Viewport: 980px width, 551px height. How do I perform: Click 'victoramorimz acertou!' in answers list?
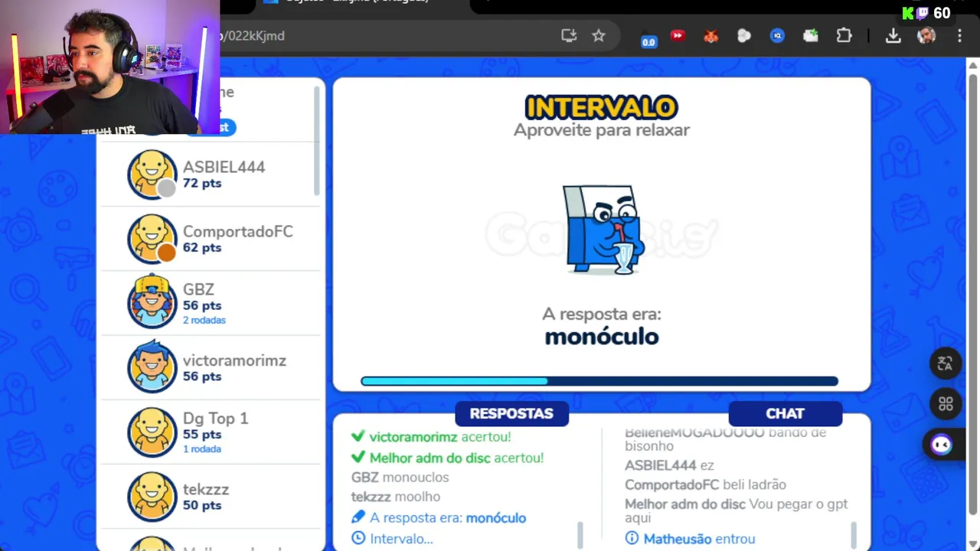tap(431, 437)
